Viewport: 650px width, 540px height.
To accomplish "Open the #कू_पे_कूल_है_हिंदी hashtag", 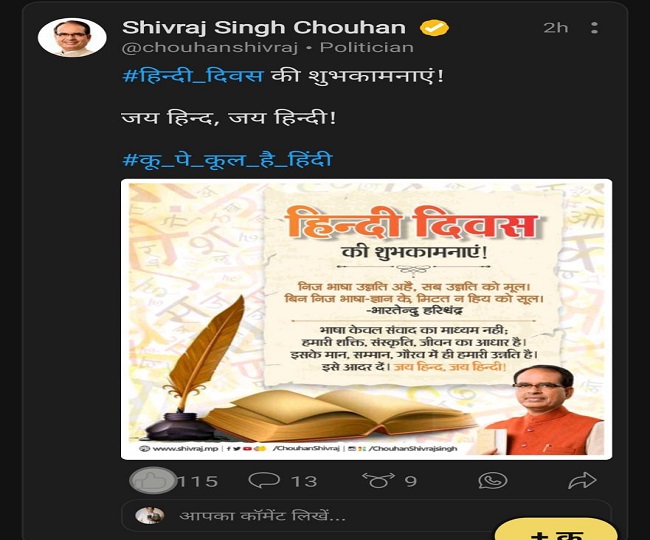I will pos(228,160).
